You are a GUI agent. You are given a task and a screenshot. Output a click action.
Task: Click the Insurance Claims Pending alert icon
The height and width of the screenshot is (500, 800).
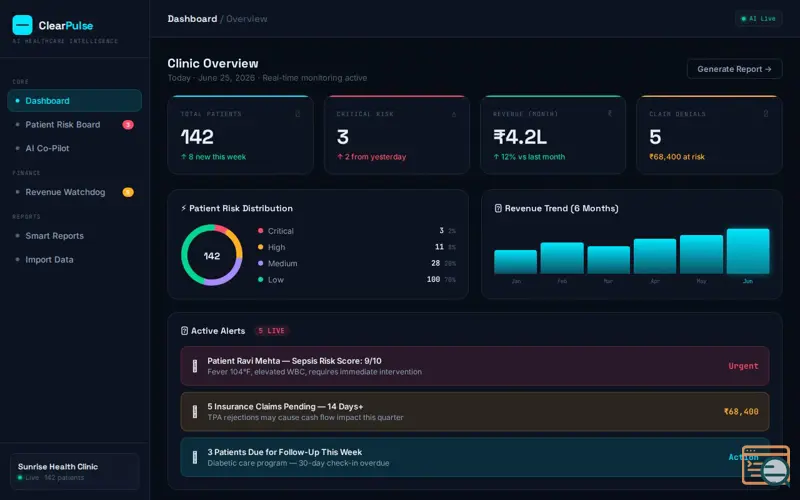point(194,412)
